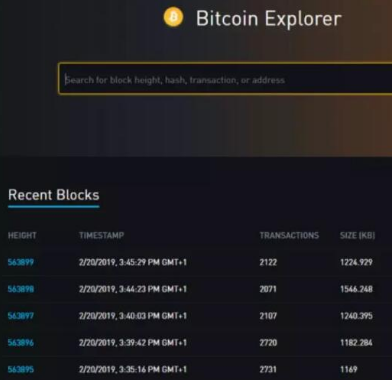Open block 563895
The width and height of the screenshot is (392, 380).
click(21, 369)
